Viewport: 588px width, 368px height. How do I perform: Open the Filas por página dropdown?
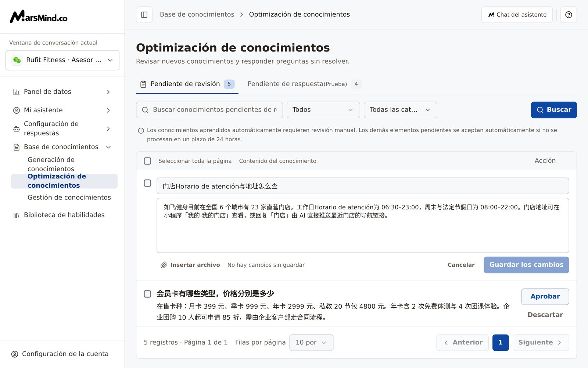tap(311, 343)
